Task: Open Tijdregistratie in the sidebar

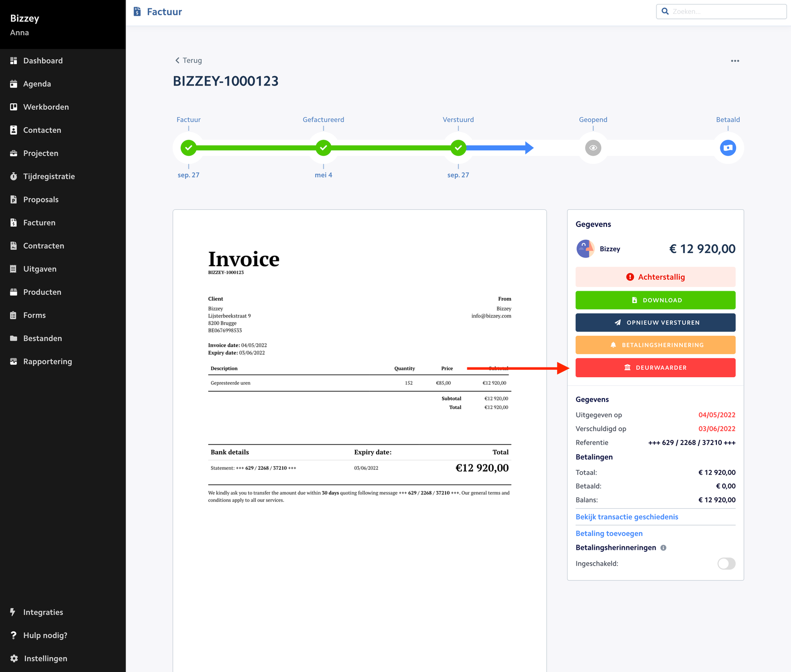Action: (x=63, y=177)
